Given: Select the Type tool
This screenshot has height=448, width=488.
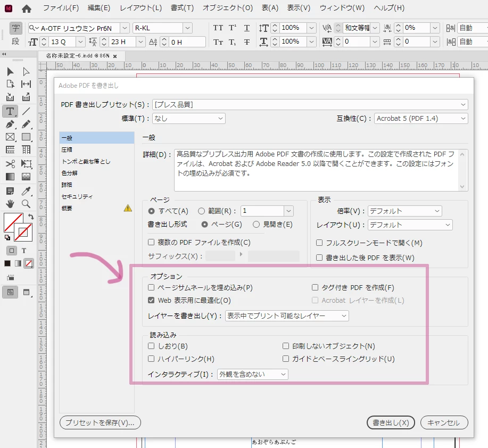Looking at the screenshot, I should 10,111.
